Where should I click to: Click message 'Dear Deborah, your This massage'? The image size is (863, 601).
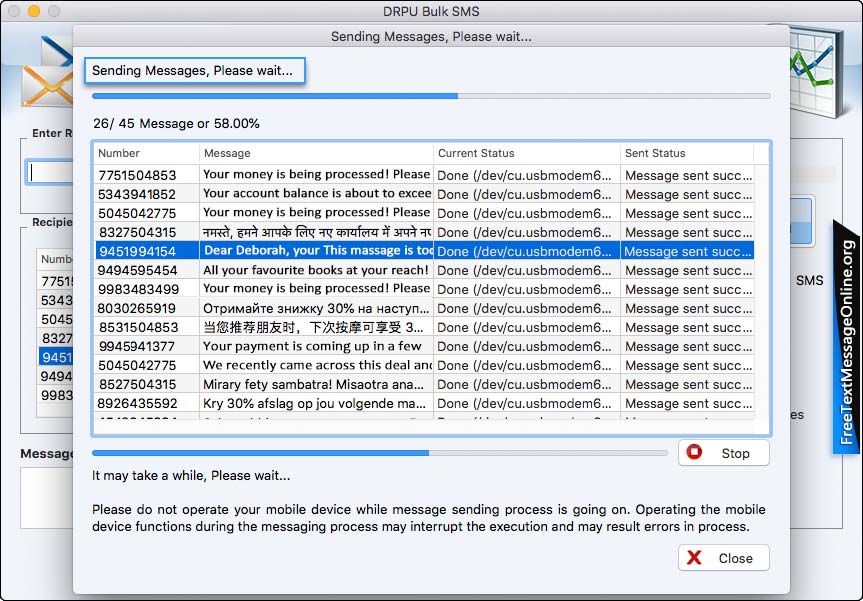(x=318, y=250)
